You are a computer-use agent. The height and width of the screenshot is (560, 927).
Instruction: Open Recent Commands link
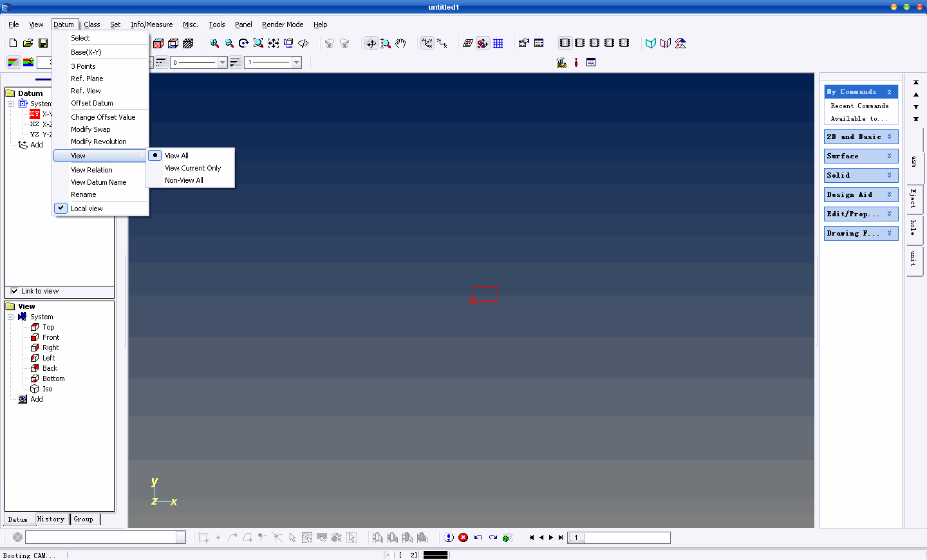click(x=859, y=106)
